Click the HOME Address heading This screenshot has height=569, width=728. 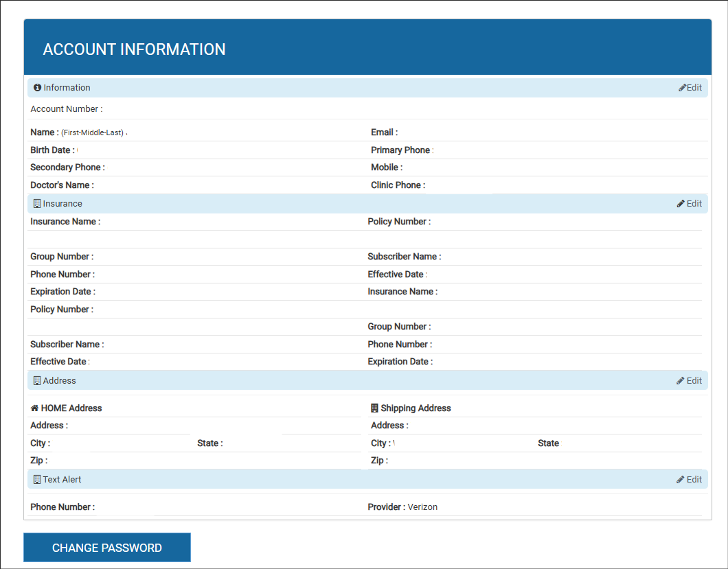[x=71, y=408]
